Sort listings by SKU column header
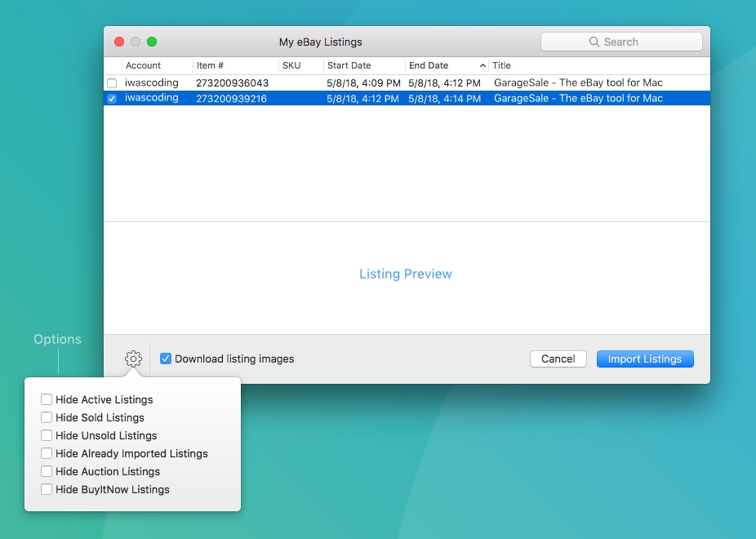The width and height of the screenshot is (756, 539). 301,65
